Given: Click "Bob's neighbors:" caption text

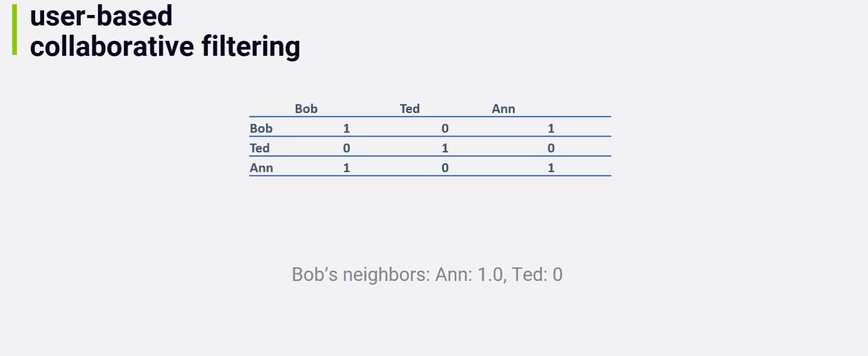Looking at the screenshot, I should click(x=361, y=274).
